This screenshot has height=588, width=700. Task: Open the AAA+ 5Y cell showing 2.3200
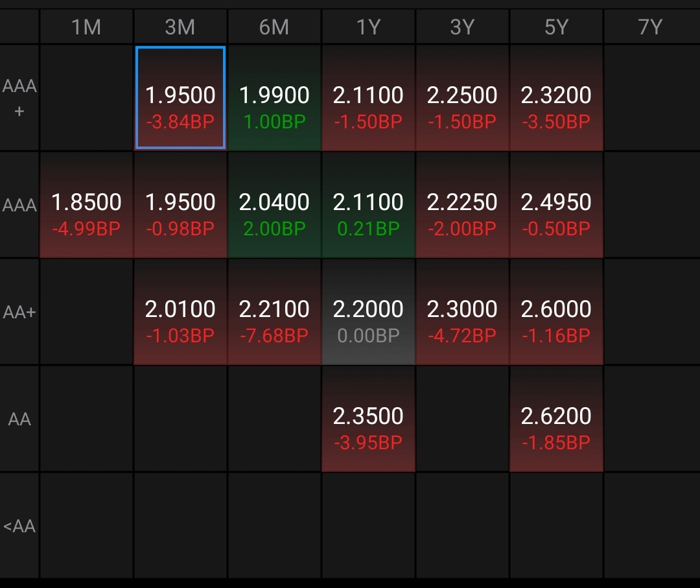pyautogui.click(x=556, y=98)
